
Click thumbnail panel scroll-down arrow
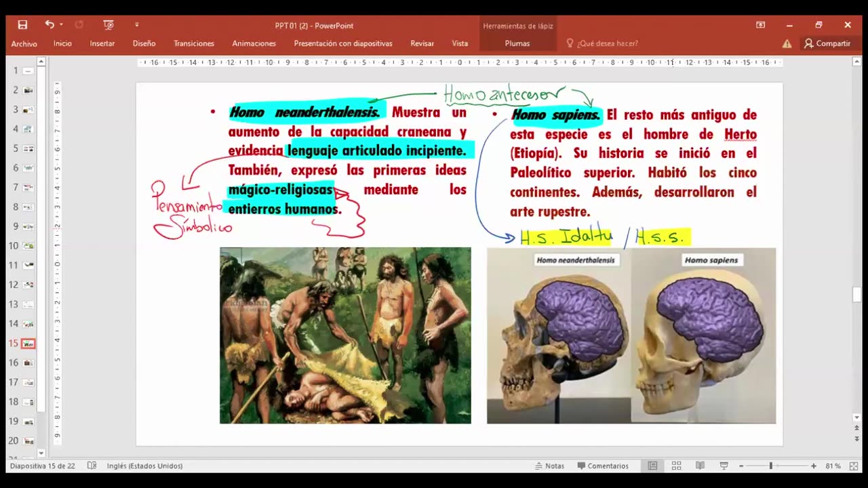41,453
